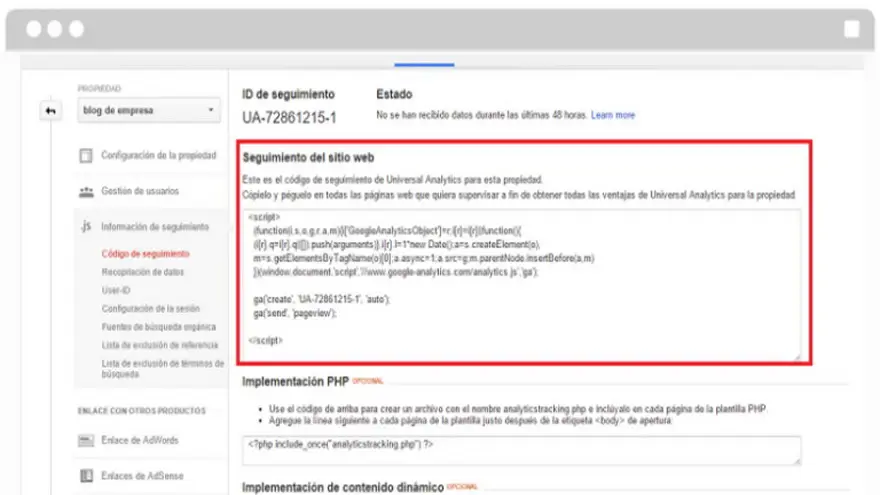
Task: Open Configuración de la propiedad
Action: pyautogui.click(x=158, y=155)
